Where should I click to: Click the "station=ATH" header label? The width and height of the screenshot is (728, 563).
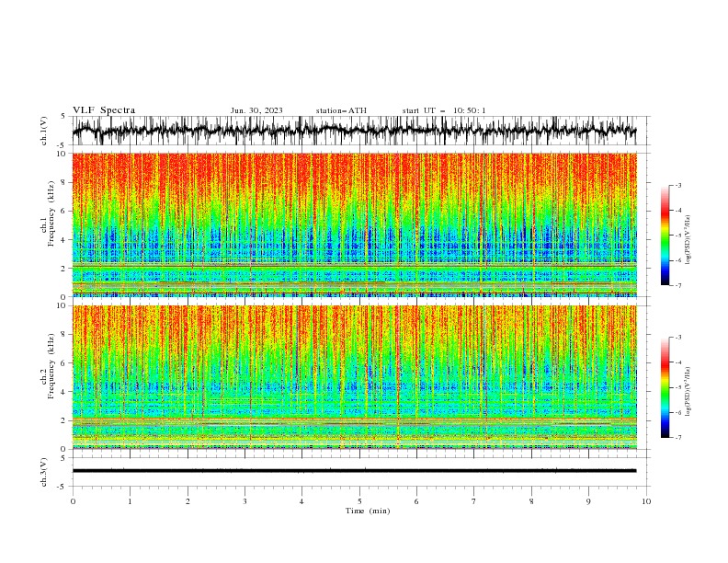coord(341,110)
